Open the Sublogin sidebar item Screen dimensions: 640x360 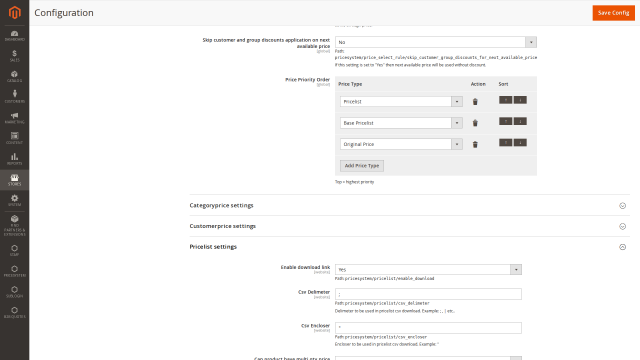click(x=14, y=292)
